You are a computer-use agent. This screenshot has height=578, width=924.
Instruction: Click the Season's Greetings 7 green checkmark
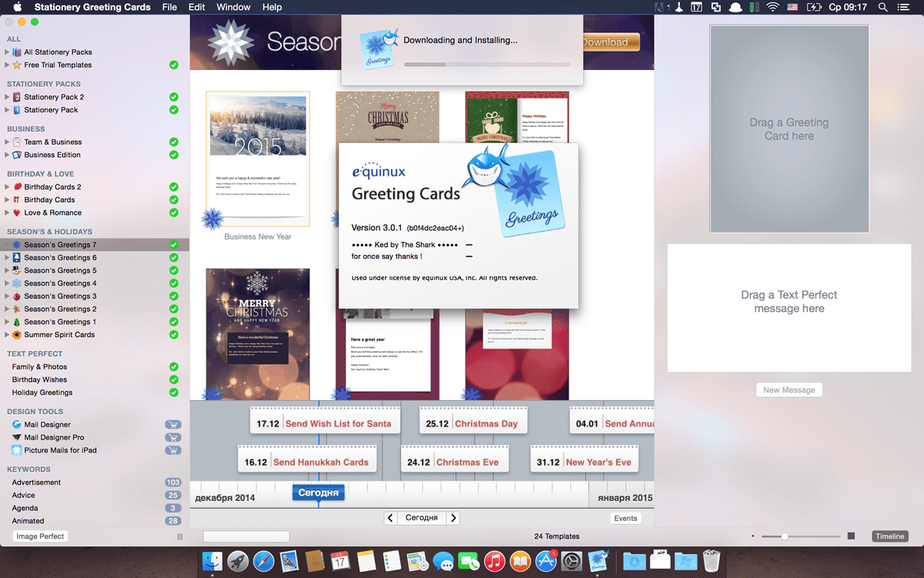coord(174,245)
